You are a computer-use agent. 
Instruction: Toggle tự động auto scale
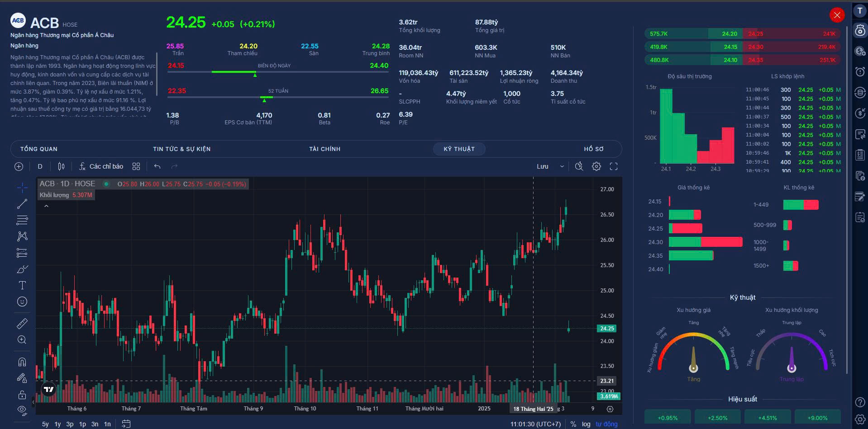click(606, 424)
